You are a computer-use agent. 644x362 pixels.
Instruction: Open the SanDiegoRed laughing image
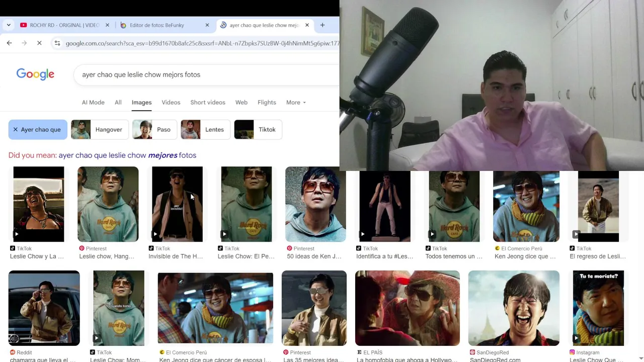coord(514,308)
